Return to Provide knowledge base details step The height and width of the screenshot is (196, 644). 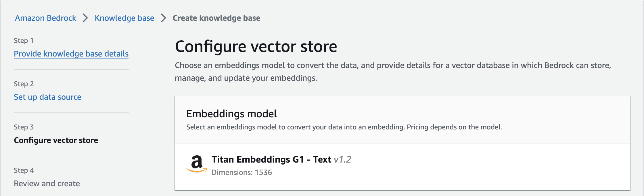pos(71,54)
